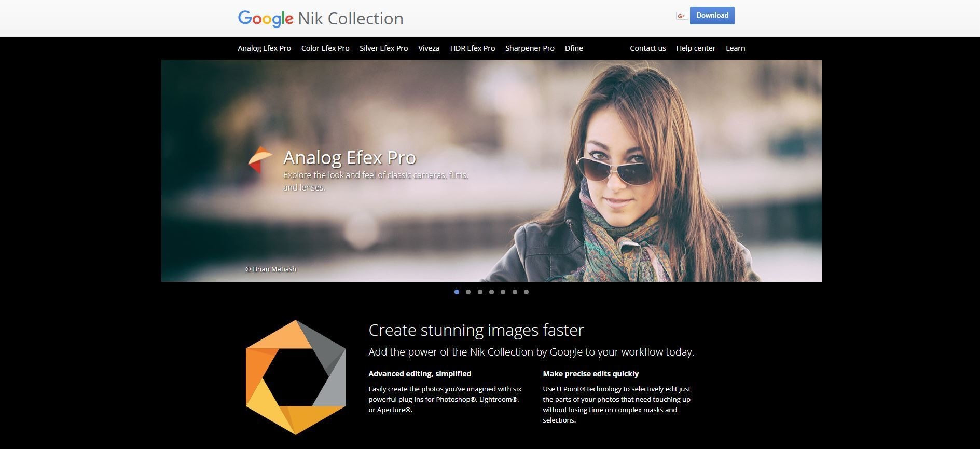Select the sixth carousel dot

pyautogui.click(x=515, y=292)
